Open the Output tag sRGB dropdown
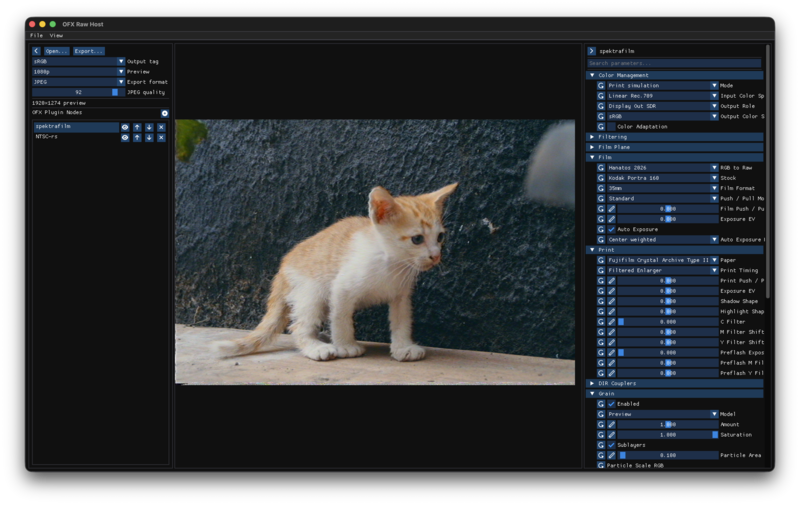Viewport: 800px width, 505px height. pos(79,61)
